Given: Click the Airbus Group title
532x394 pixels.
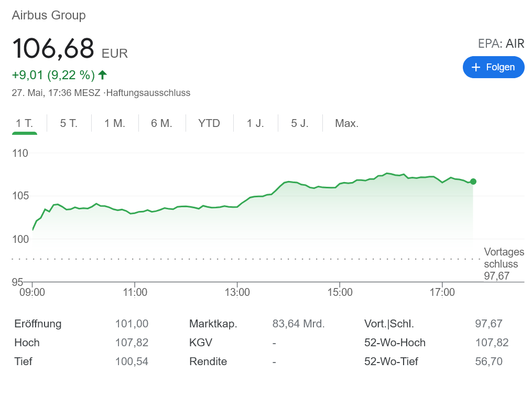Looking at the screenshot, I should click(x=49, y=15).
